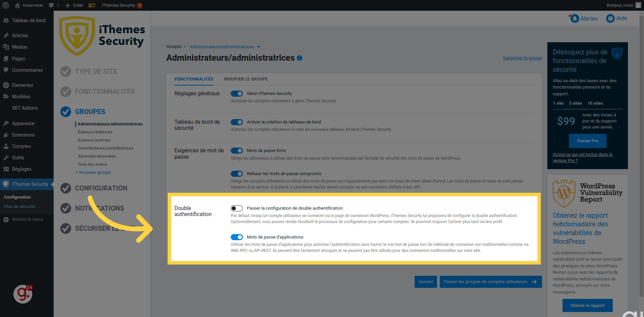Image resolution: width=644 pixels, height=317 pixels.
Task: Open Qu'est-ce qui est inclus dans la version Pro link
Action: point(582,158)
